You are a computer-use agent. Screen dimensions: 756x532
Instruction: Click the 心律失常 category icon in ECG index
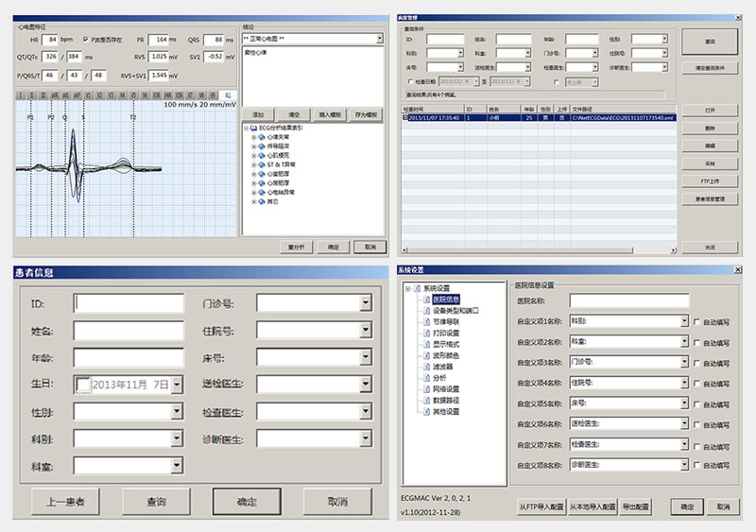click(263, 139)
